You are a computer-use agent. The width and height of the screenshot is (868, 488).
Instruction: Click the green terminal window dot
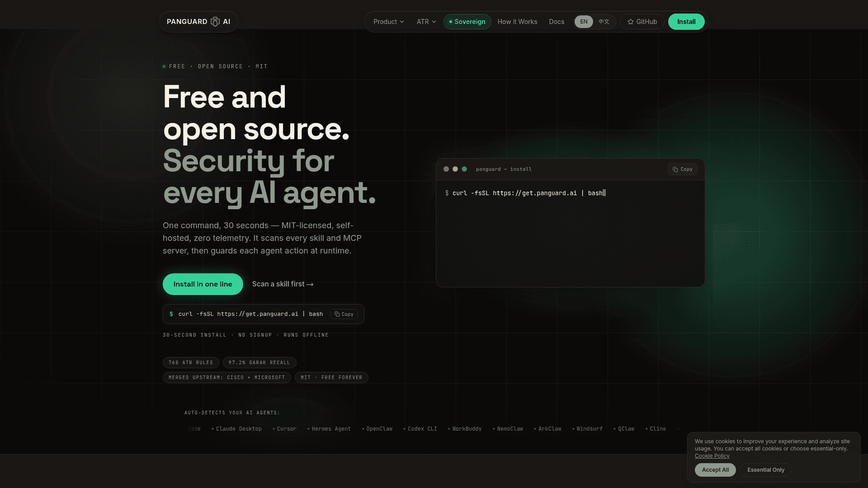point(464,169)
